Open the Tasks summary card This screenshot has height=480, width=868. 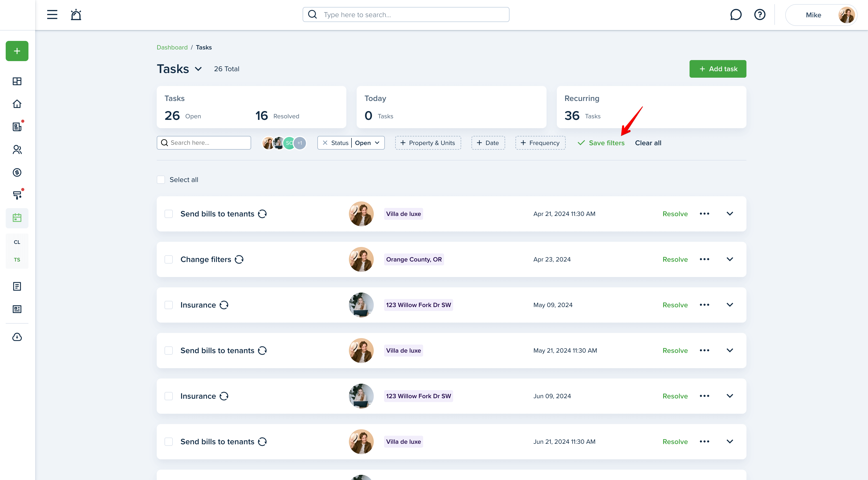[x=251, y=107]
